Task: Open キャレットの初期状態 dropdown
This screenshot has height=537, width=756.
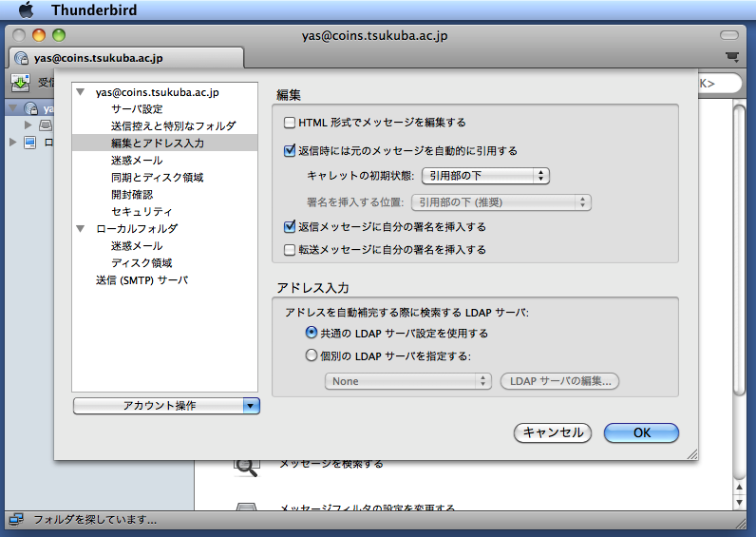Action: coord(485,176)
